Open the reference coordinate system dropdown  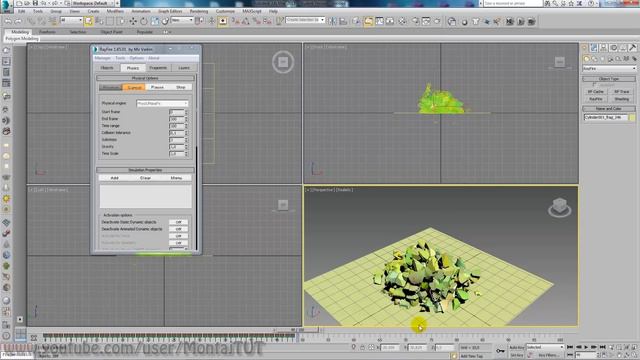[182, 20]
